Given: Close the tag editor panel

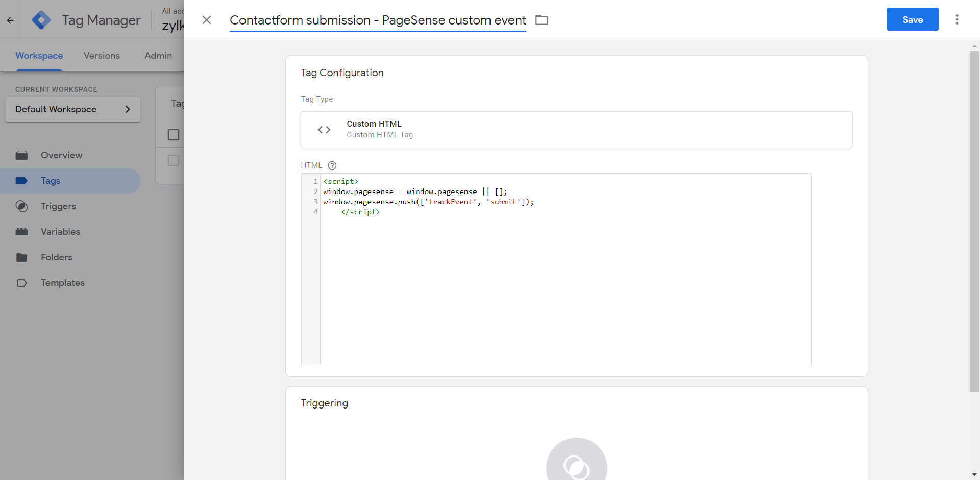Looking at the screenshot, I should point(207,20).
